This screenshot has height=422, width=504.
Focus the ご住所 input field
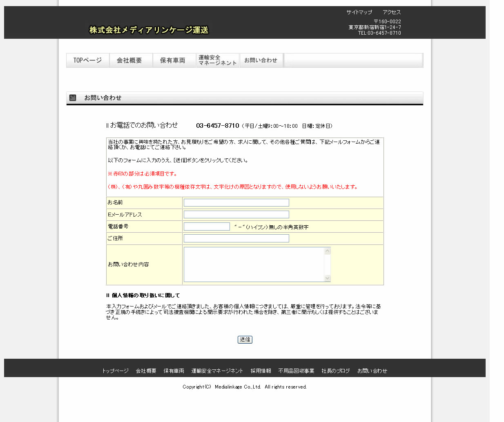pyautogui.click(x=236, y=238)
